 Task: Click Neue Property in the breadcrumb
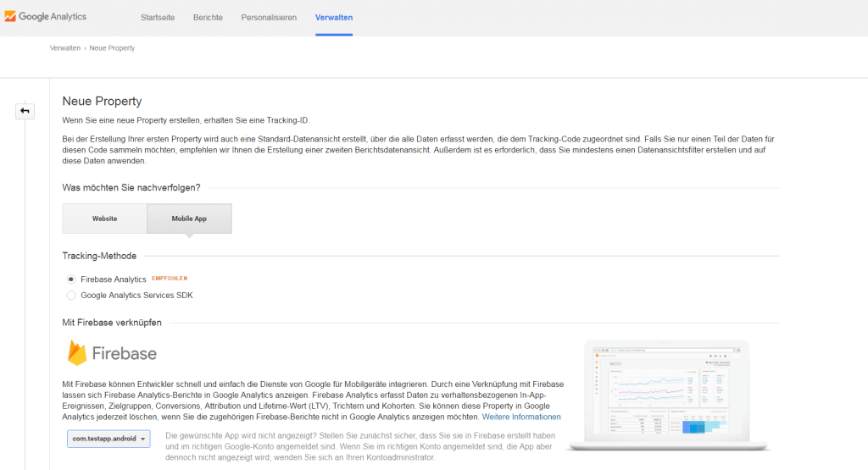pos(112,48)
